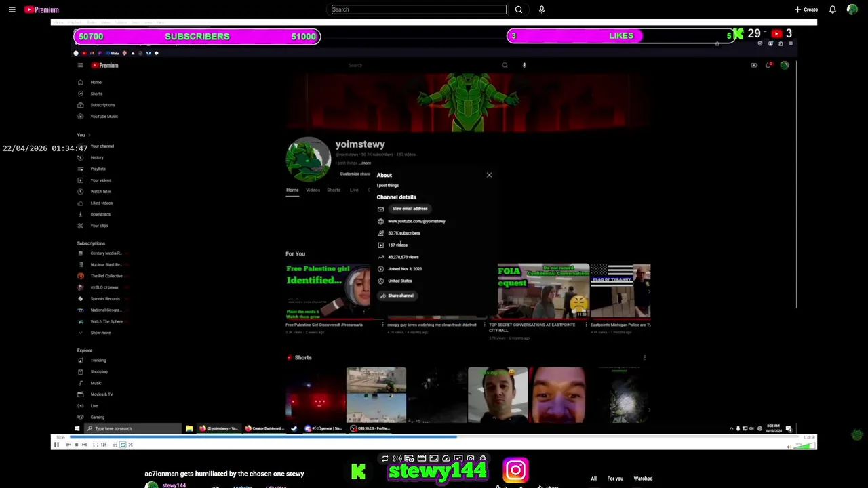Switch to channel Videos tab
The height and width of the screenshot is (488, 868).
click(313, 190)
